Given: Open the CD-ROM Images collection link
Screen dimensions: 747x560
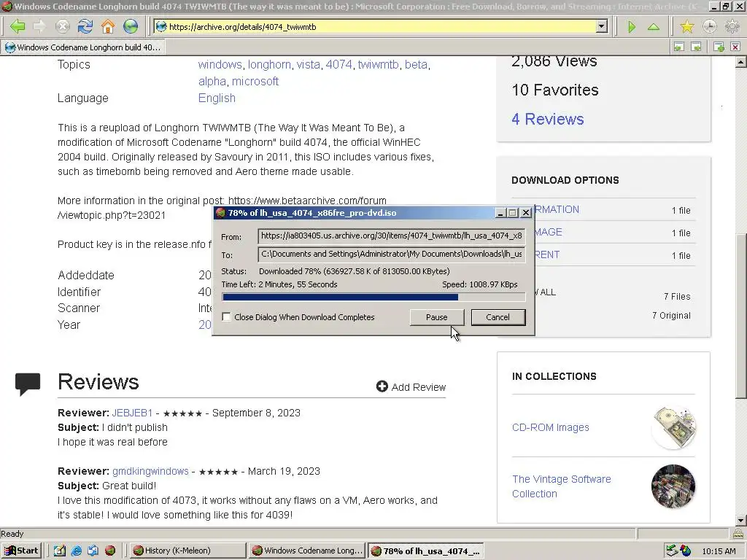Looking at the screenshot, I should [x=550, y=427].
